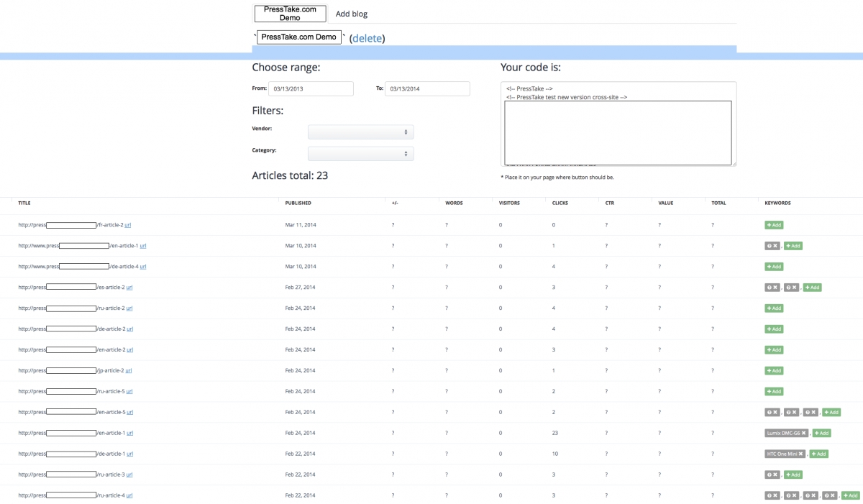
Task: Click the From date field
Action: pyautogui.click(x=311, y=88)
